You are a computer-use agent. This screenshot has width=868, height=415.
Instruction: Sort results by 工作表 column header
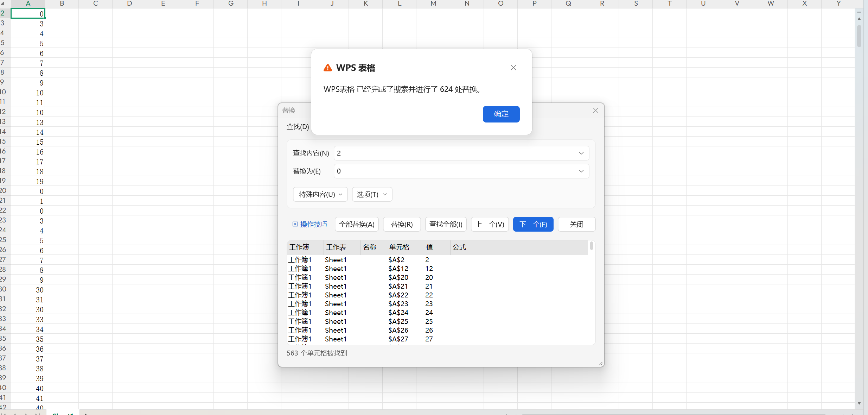(x=342, y=247)
